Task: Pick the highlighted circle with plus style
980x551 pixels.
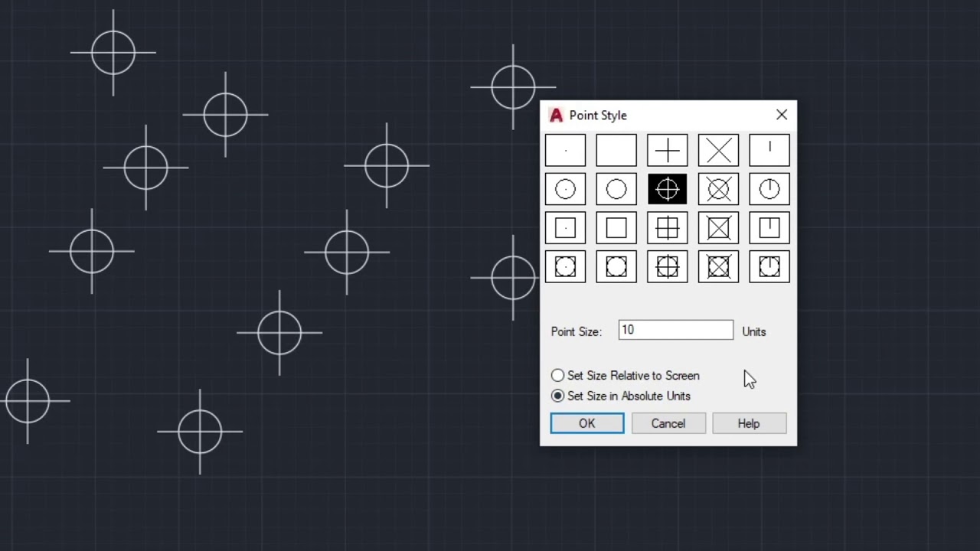Action: click(x=667, y=189)
